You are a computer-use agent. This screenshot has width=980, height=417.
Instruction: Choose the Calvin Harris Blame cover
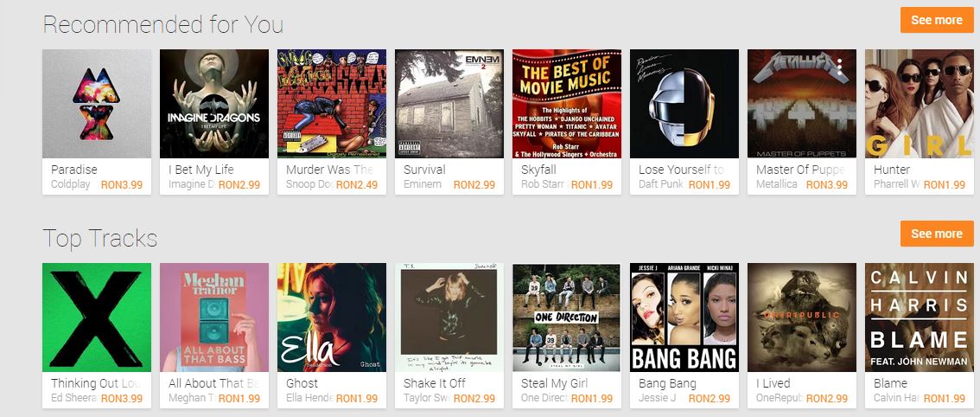pyautogui.click(x=920, y=318)
